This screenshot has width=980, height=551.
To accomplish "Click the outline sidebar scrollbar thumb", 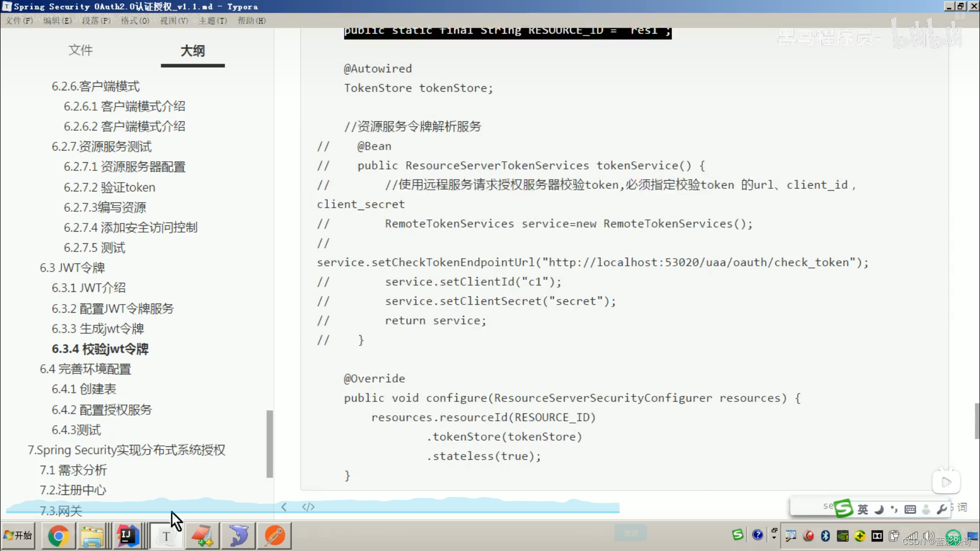I will [x=269, y=444].
